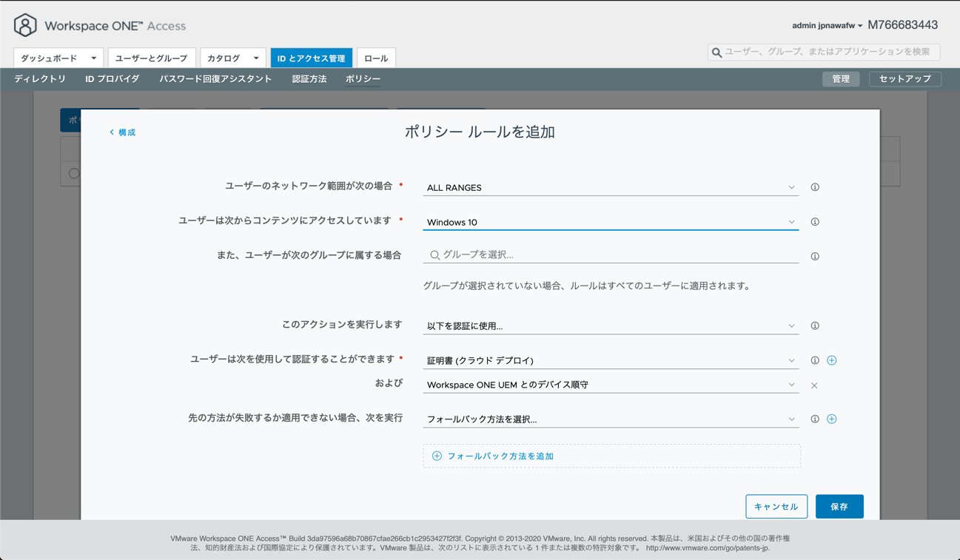The image size is (960, 560).
Task: Open info icon beside action dropdown
Action: click(815, 325)
